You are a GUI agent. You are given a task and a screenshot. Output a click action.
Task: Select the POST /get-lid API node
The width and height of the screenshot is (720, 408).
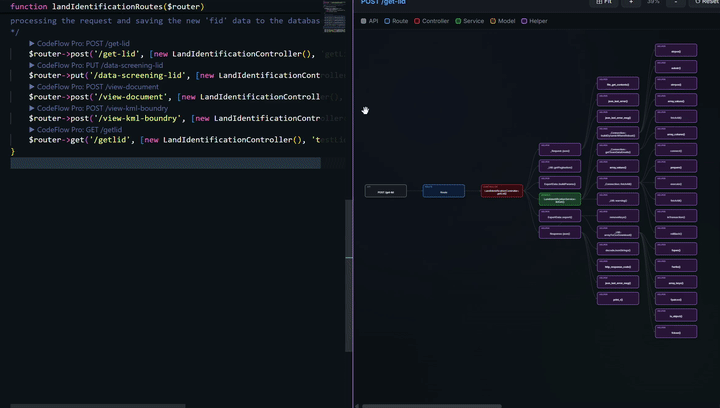point(386,191)
